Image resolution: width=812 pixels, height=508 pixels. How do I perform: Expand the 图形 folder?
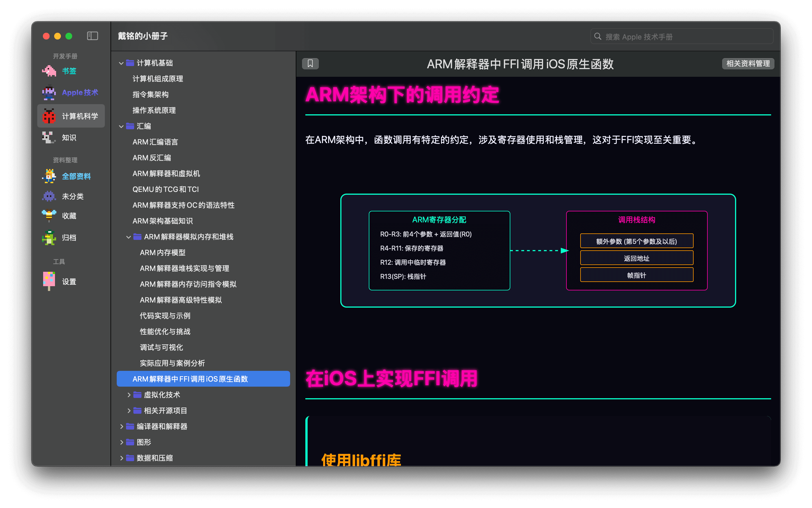coord(122,442)
